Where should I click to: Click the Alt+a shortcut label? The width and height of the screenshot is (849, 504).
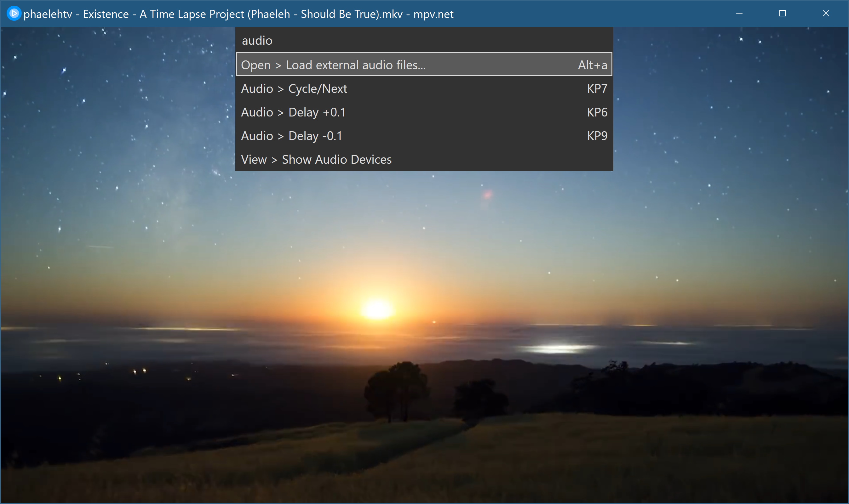592,65
